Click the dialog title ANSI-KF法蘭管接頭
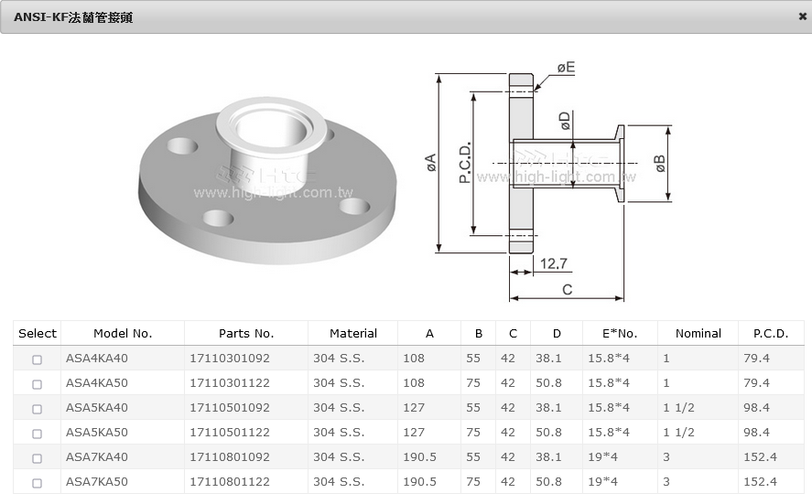812x504 pixels. click(73, 17)
